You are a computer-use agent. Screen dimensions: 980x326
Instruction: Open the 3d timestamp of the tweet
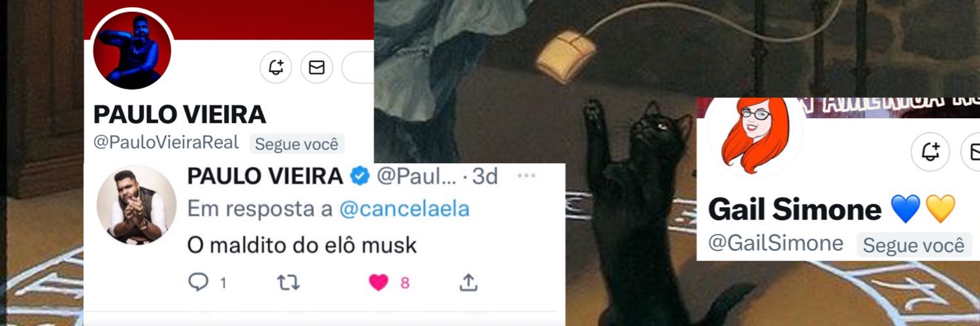pos(484,176)
